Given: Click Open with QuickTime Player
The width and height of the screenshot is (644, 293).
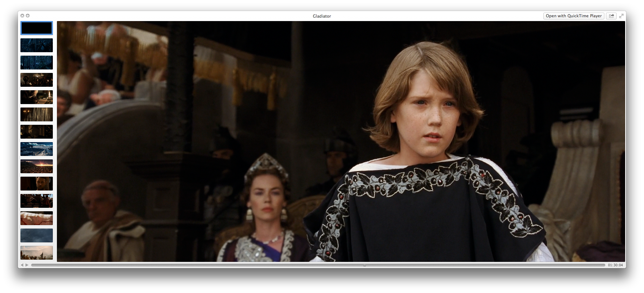Looking at the screenshot, I should click(x=573, y=16).
